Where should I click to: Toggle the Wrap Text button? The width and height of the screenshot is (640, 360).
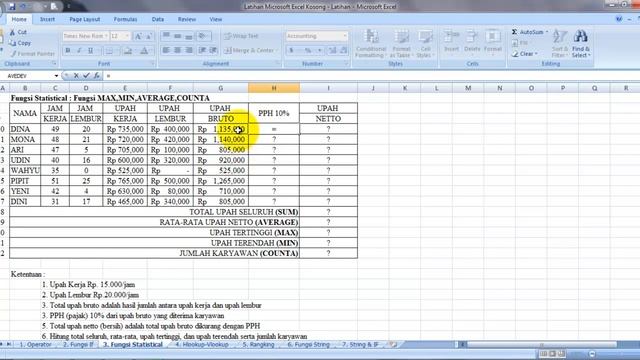(242, 36)
